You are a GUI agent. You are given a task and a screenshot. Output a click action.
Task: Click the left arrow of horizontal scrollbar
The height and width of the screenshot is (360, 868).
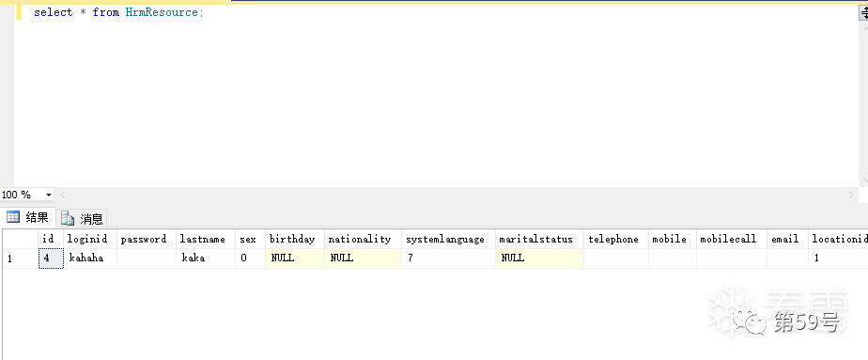62,195
